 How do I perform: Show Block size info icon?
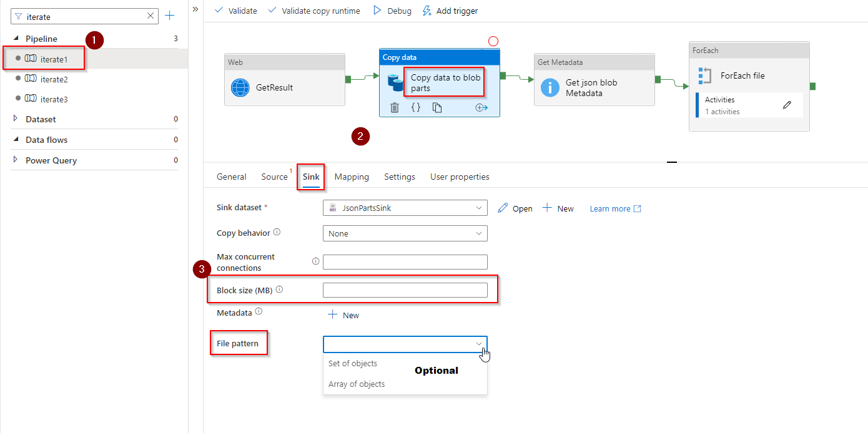[279, 289]
